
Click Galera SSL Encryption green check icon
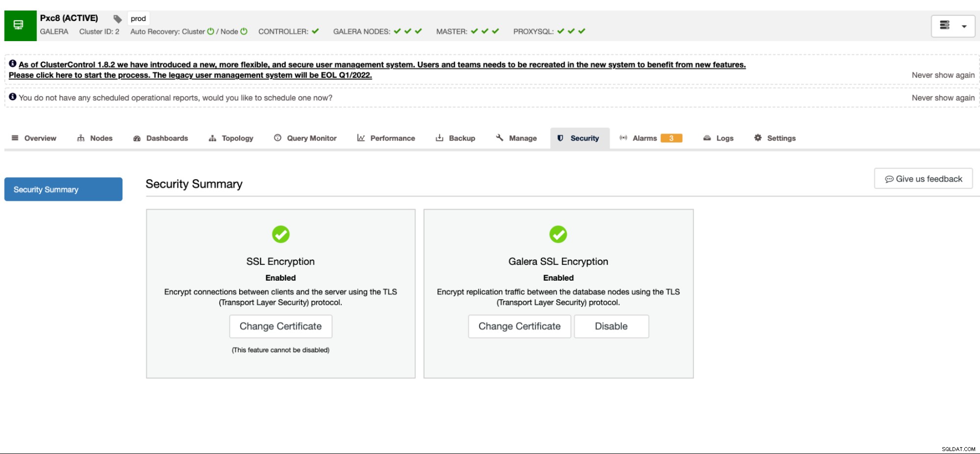click(558, 234)
